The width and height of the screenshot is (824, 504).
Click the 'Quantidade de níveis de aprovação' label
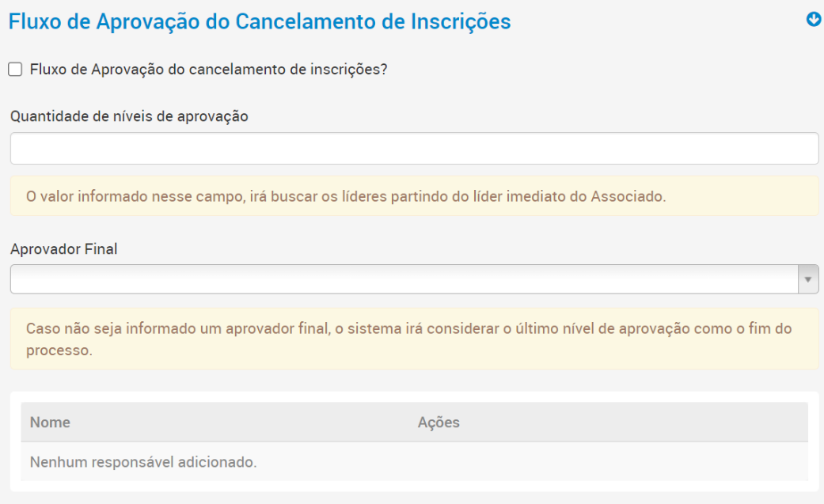[x=129, y=116]
